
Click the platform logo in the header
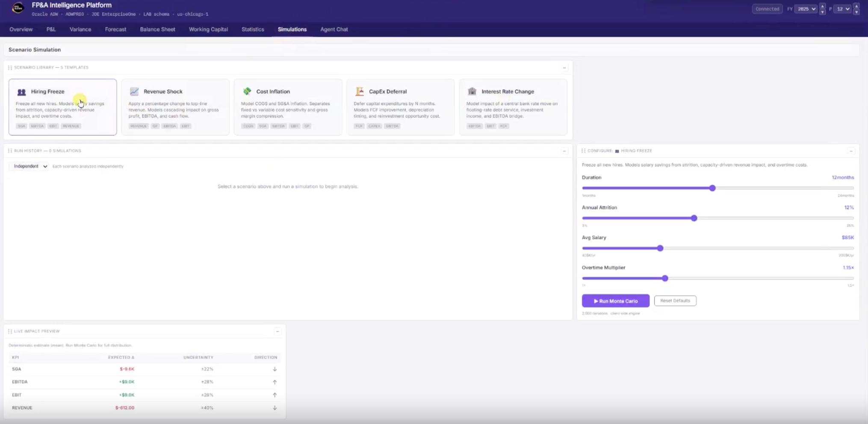point(18,8)
